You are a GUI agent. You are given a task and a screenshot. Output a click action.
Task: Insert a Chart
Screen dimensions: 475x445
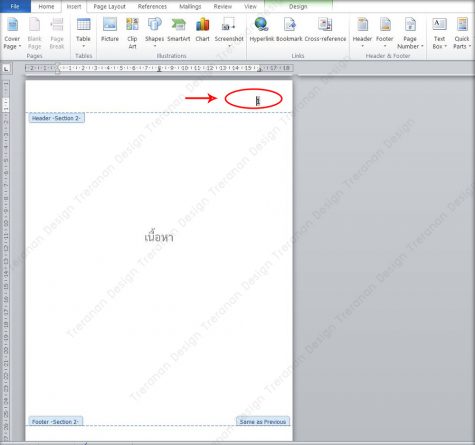(x=202, y=31)
